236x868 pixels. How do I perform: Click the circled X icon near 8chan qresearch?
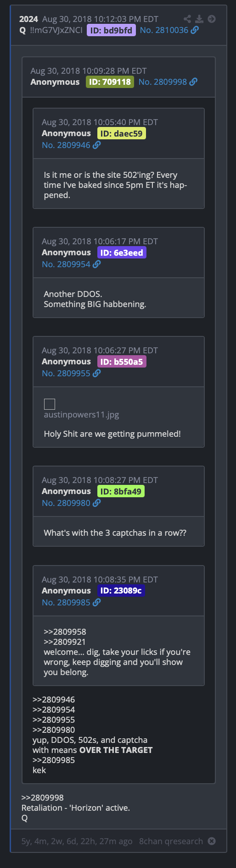pyautogui.click(x=212, y=841)
